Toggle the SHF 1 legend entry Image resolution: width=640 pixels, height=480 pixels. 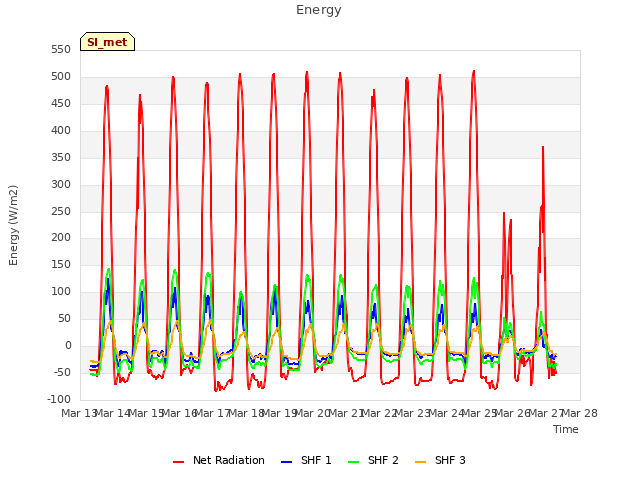306,460
